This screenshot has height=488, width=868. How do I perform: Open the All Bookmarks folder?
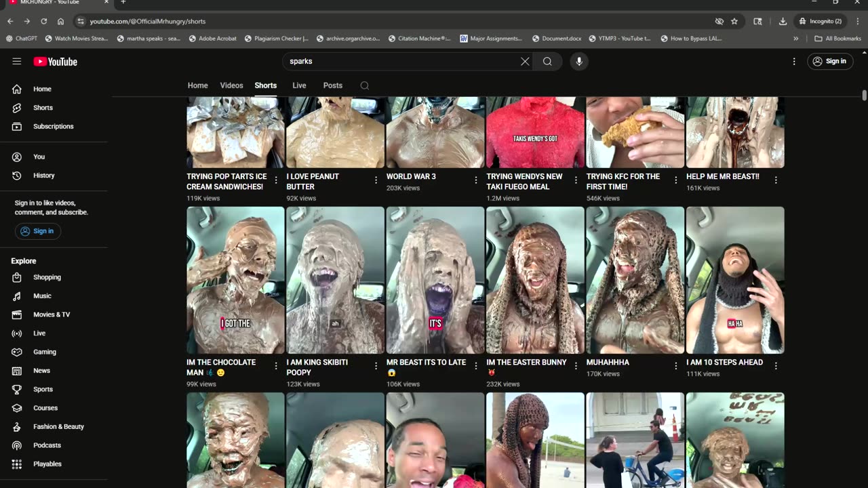(x=837, y=39)
